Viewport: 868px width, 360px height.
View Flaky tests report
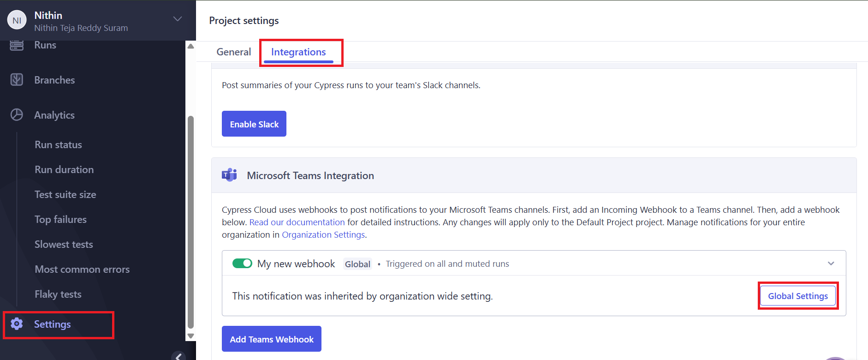pyautogui.click(x=58, y=294)
